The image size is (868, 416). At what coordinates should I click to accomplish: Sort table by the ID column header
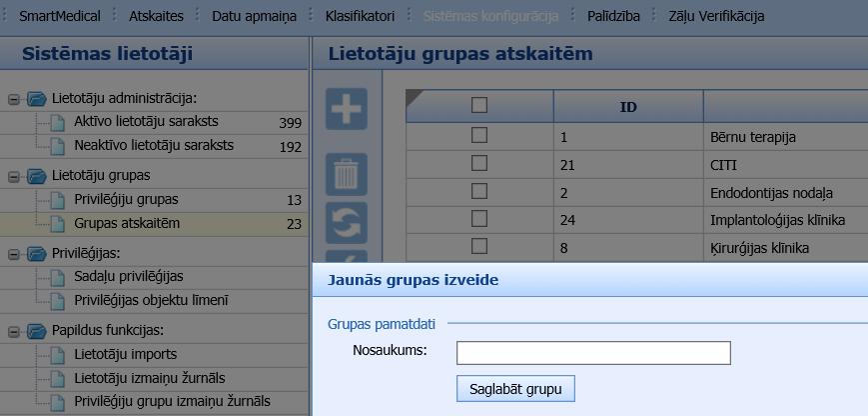pyautogui.click(x=628, y=106)
